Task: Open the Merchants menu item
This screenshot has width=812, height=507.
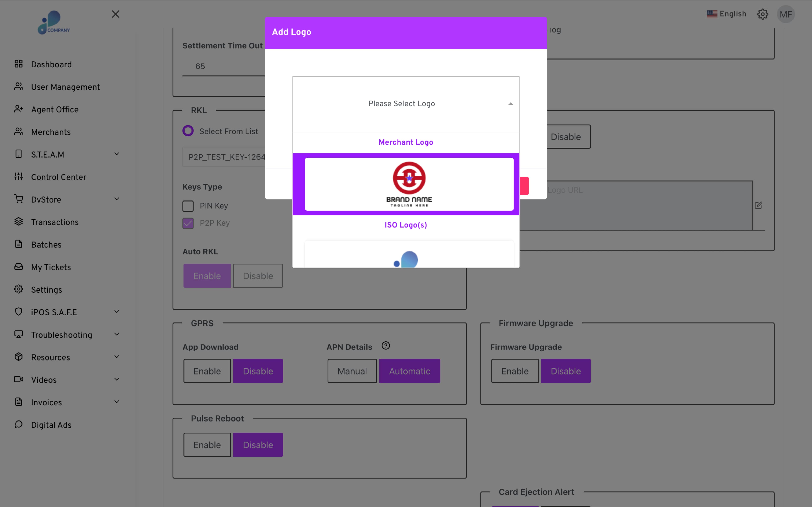Action: (x=51, y=132)
